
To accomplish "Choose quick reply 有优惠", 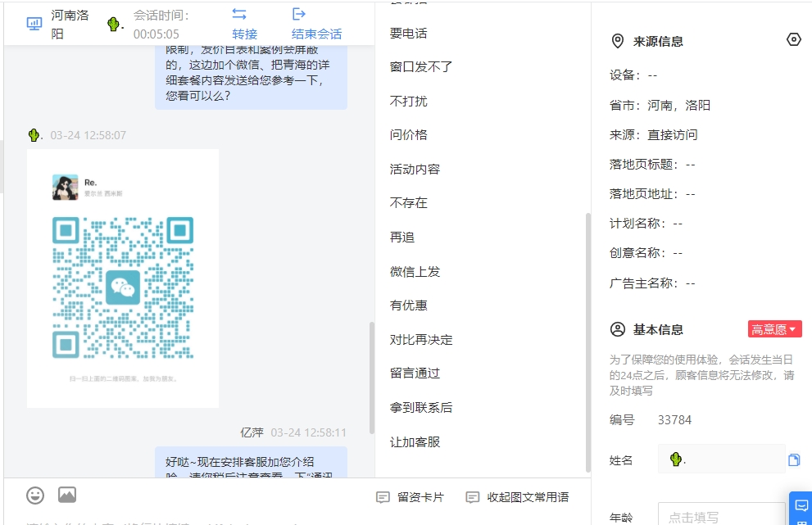I will tap(409, 305).
